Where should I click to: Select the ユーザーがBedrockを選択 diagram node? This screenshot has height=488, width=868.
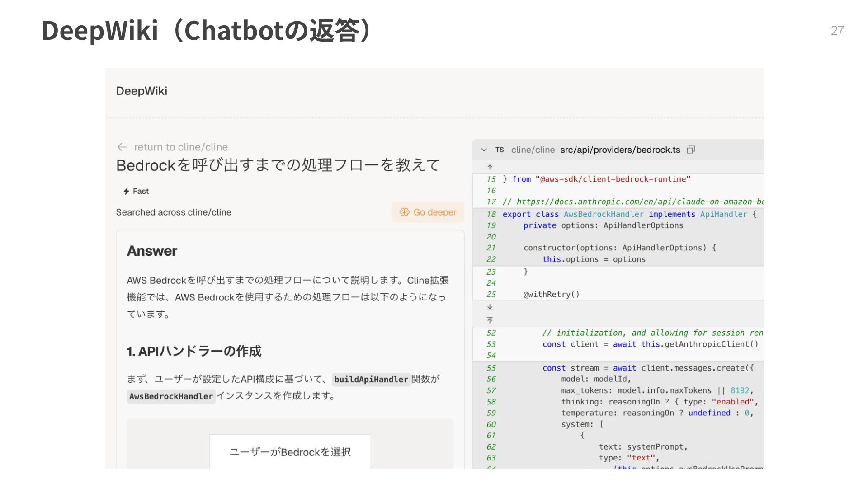[290, 452]
